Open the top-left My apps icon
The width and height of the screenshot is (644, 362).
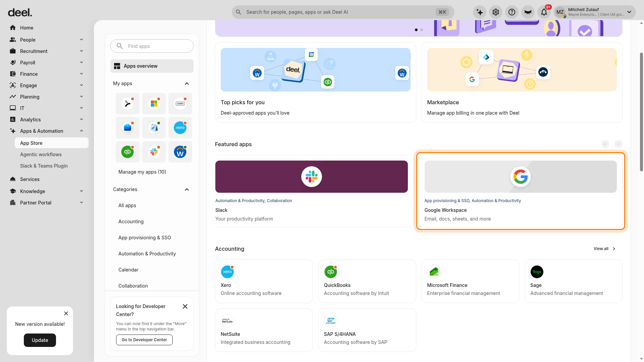pos(127,104)
